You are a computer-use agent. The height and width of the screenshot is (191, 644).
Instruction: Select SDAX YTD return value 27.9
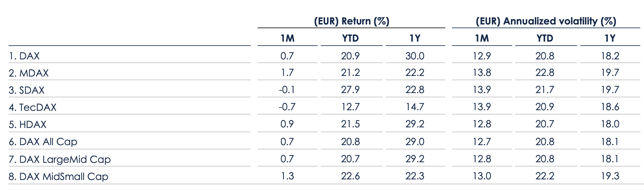[x=350, y=90]
